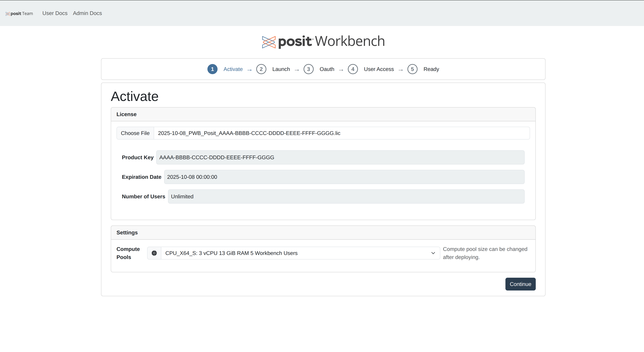Click the 'Compute pool size can be changed' note
This screenshot has width=644, height=352.
click(485, 253)
